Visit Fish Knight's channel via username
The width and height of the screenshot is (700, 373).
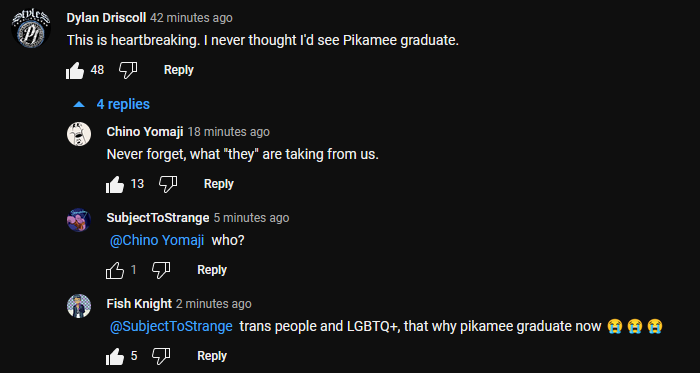139,304
